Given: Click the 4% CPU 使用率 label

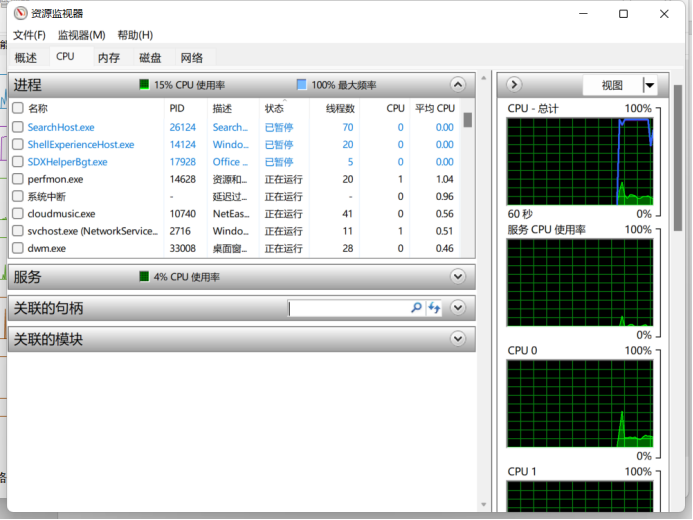Looking at the screenshot, I should coord(187,277).
